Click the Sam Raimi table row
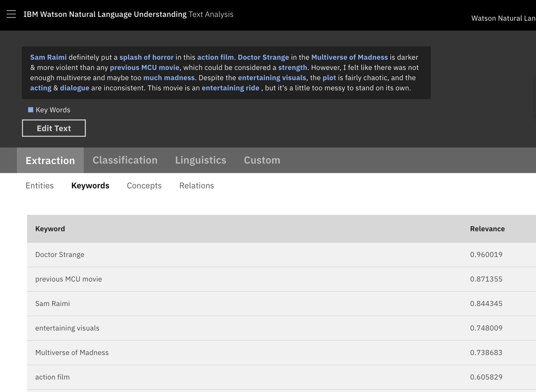This screenshot has width=536, height=392. (x=281, y=304)
